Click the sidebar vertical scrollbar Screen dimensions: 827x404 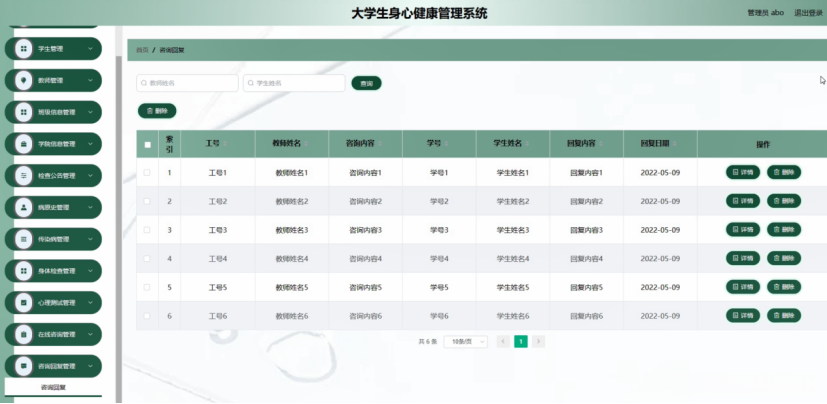119,227
